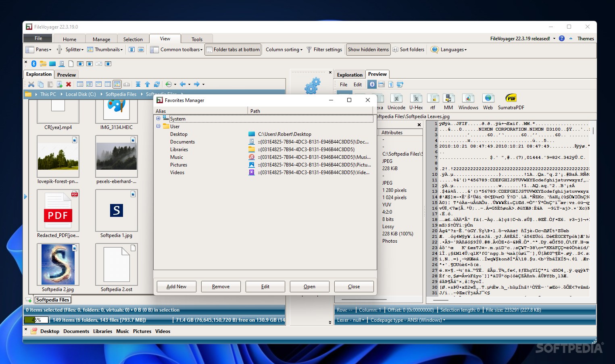Viewport: 615px width, 364px height.
Task: Click the Close button in Favorites Manager
Action: (x=354, y=287)
